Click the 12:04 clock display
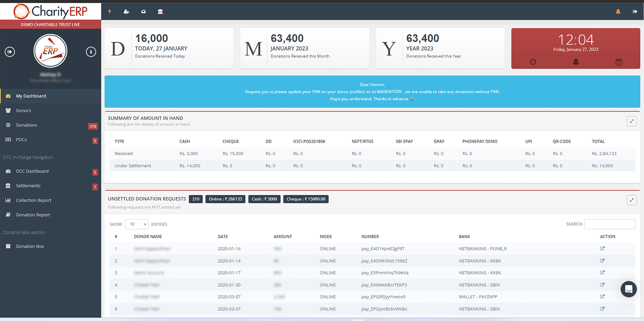644x321 pixels. click(576, 39)
